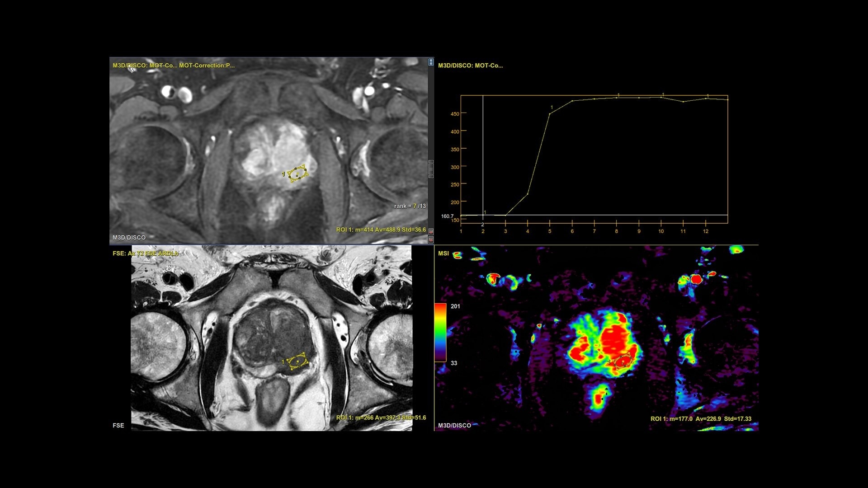868x488 pixels.
Task: Click the data point at phase 5 on curve
Action: pyautogui.click(x=550, y=114)
